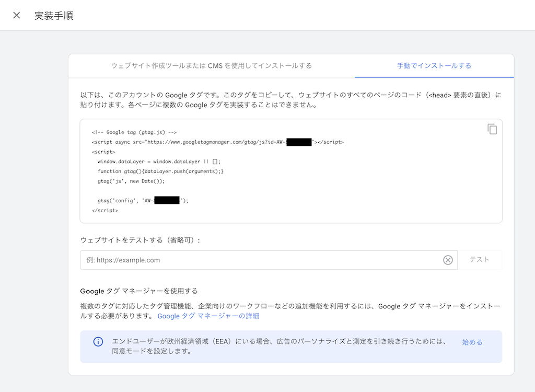Select the 手動でインストールする tab

tap(434, 65)
